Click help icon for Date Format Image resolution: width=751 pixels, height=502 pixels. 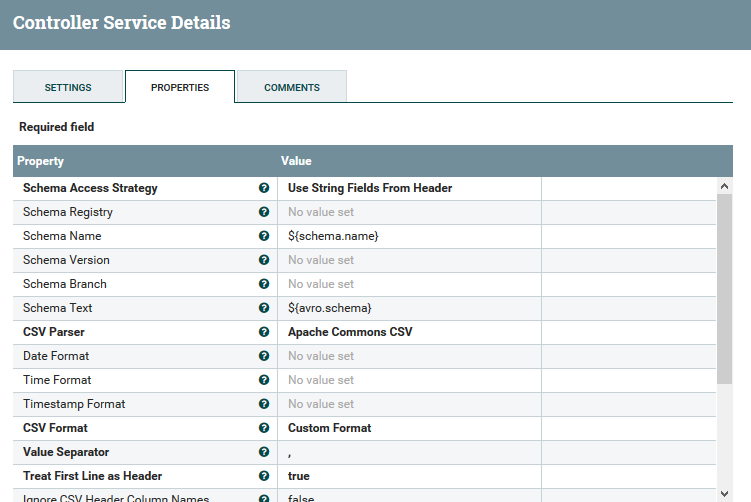tap(264, 356)
